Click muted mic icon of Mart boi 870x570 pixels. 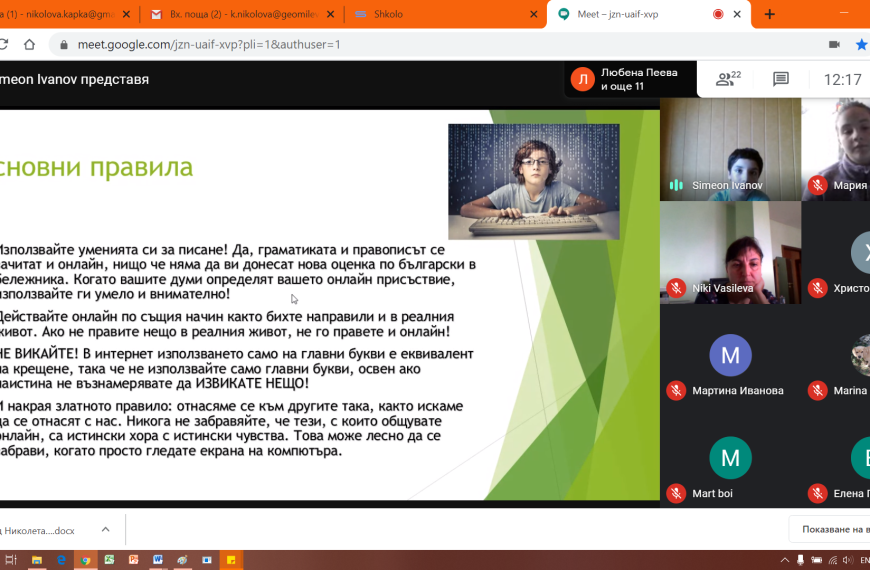pos(676,493)
